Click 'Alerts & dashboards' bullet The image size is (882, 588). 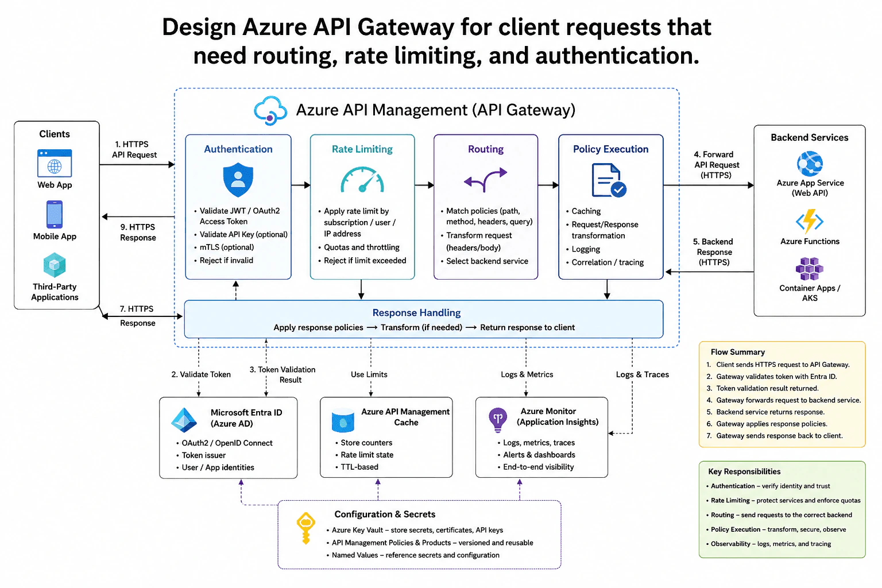click(x=536, y=455)
